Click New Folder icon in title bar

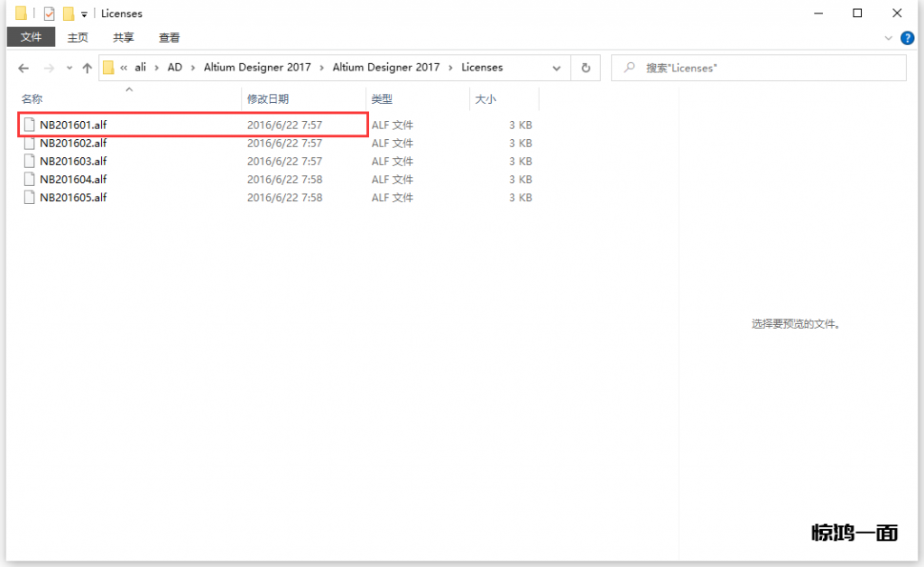(68, 14)
